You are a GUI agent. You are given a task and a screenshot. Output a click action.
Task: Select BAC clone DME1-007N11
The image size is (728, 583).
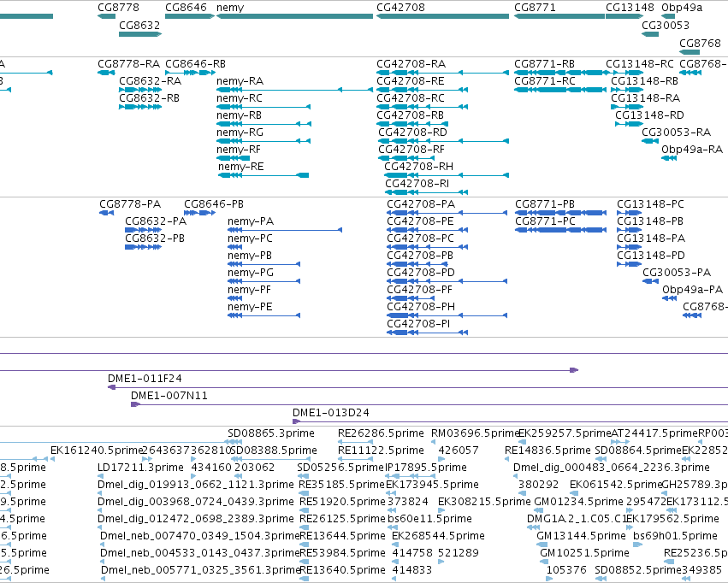(169, 396)
